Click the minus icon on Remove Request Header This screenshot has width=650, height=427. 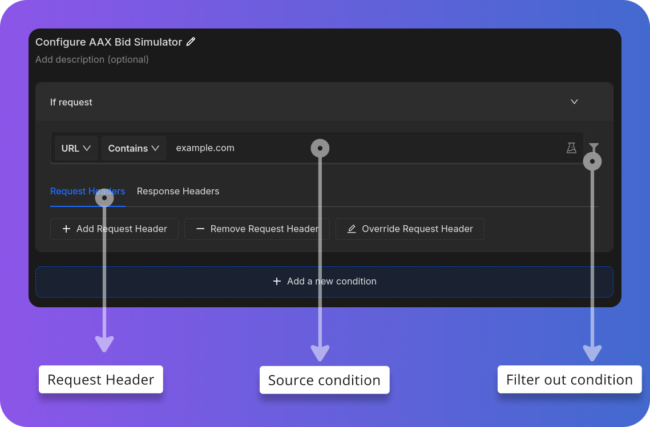[200, 229]
